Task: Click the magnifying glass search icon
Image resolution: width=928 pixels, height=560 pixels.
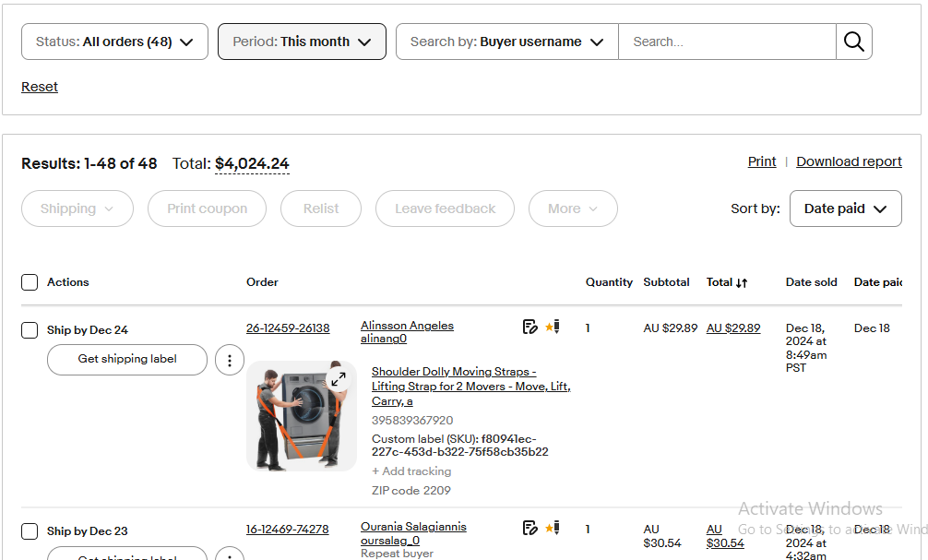Action: (854, 42)
